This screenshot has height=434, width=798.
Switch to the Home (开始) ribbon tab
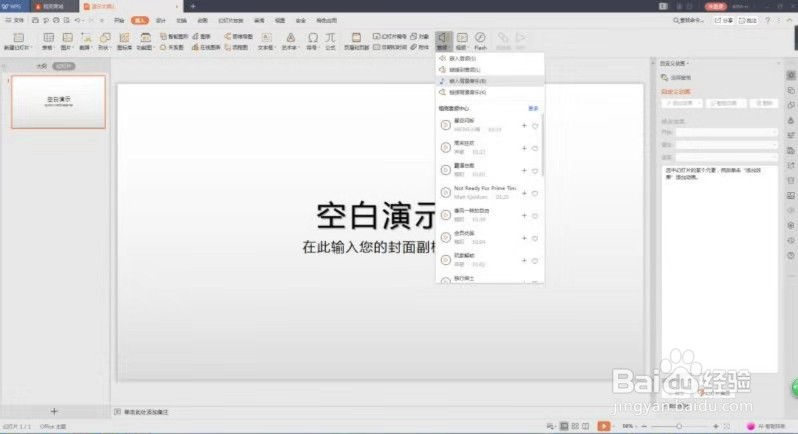119,20
